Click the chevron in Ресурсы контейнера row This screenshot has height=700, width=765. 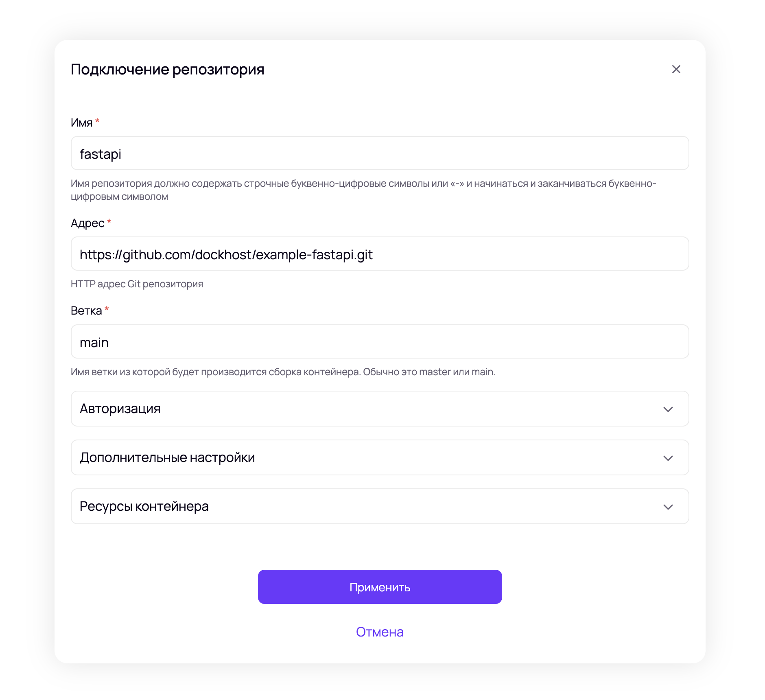[x=668, y=507]
